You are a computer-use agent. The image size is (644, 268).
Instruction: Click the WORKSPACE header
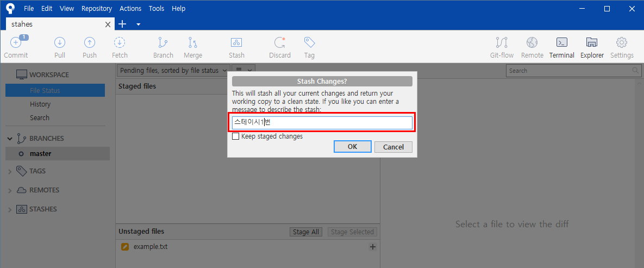pos(49,75)
